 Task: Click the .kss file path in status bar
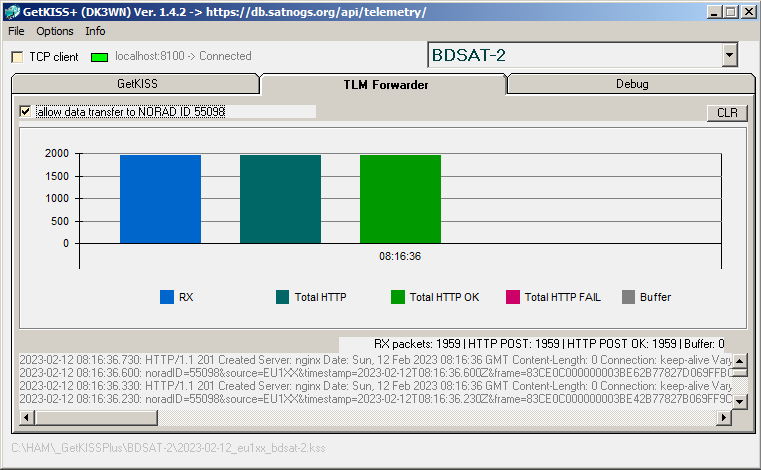coord(168,448)
